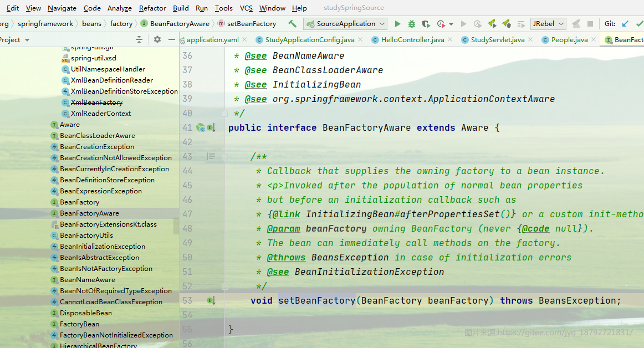Open the SourceApplication run configuration dropdown
Viewport: 644px width, 348px height.
click(346, 24)
